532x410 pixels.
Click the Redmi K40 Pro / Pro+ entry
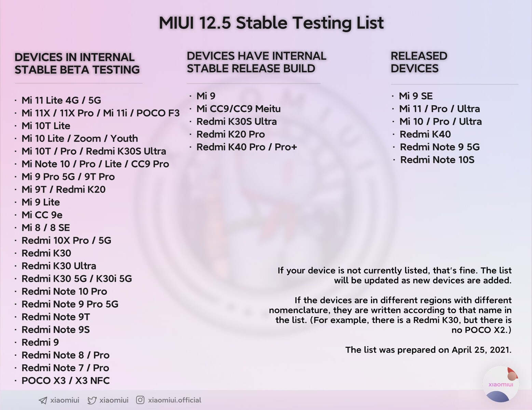[x=246, y=147]
